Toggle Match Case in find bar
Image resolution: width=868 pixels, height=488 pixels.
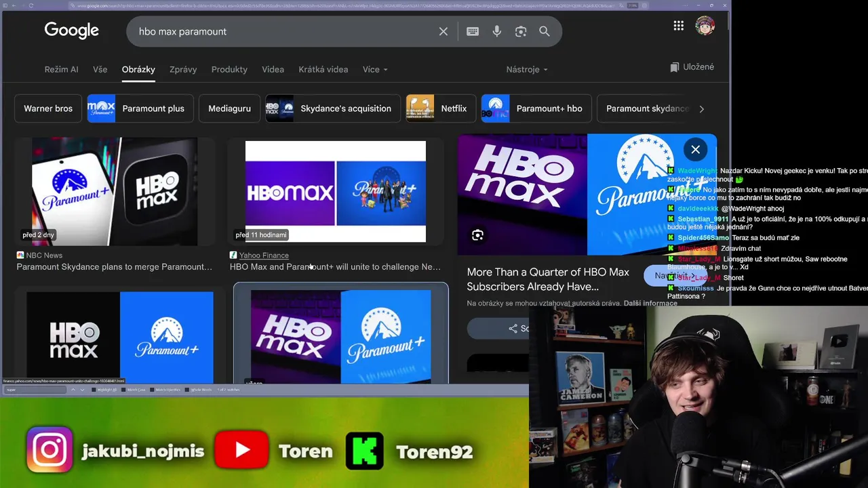pyautogui.click(x=135, y=390)
